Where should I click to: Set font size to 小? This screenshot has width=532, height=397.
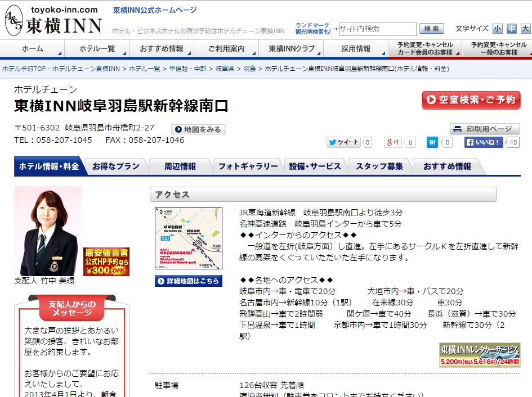pos(498,29)
